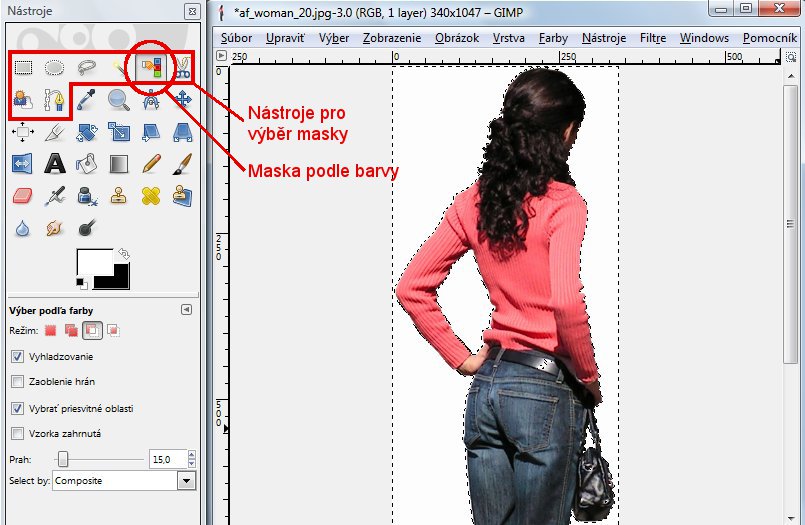Viewport: 805px width, 525px height.
Task: Open the Vrstva menu
Action: 509,38
